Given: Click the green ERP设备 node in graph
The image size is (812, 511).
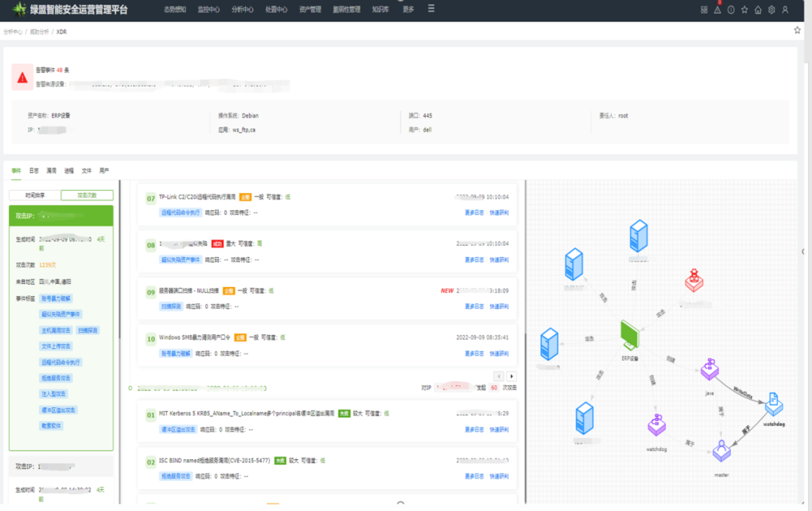Looking at the screenshot, I should click(629, 335).
